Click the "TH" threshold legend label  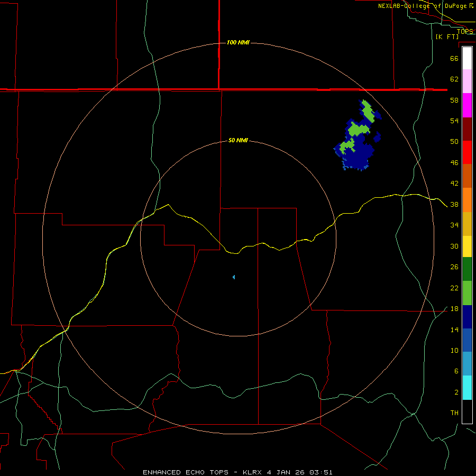[x=454, y=413]
